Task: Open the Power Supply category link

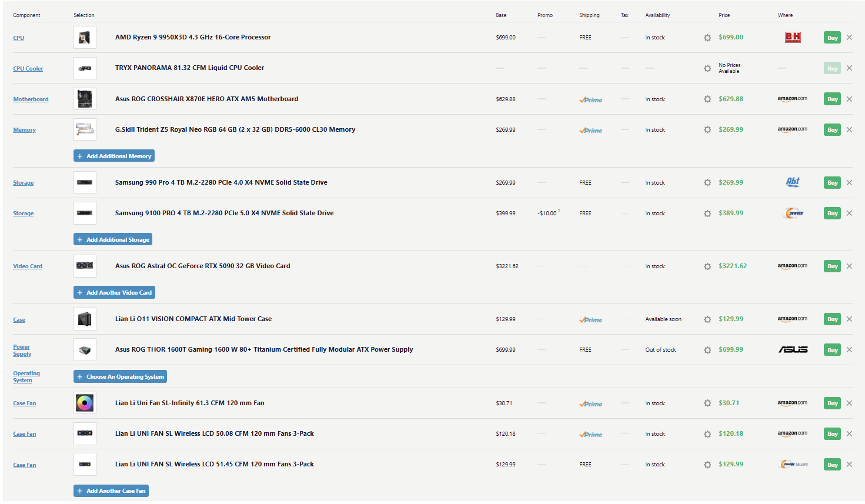Action: pos(22,350)
